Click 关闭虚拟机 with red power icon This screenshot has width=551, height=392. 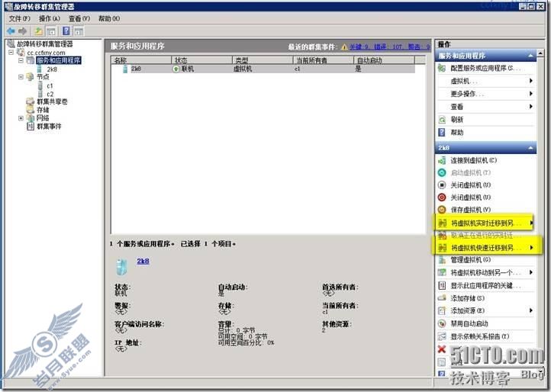pos(442,198)
